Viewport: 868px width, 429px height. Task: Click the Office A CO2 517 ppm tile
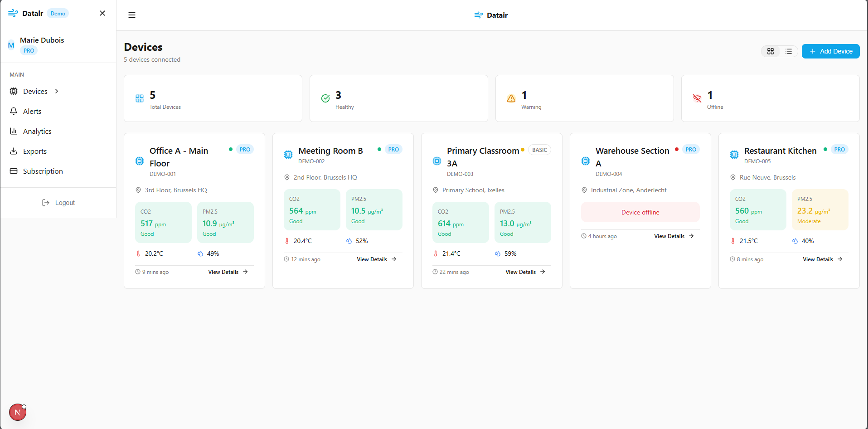point(163,223)
